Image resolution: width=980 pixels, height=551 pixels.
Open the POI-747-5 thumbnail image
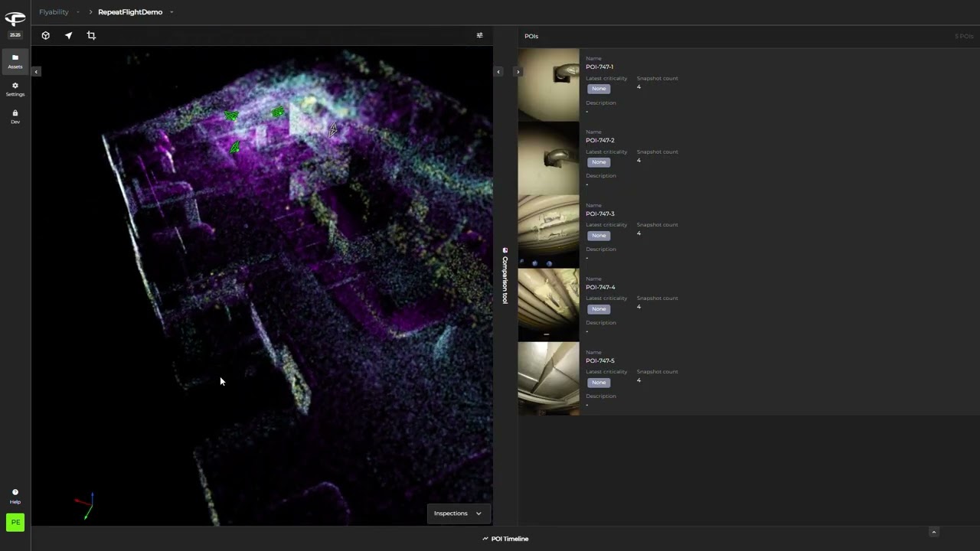pos(549,379)
